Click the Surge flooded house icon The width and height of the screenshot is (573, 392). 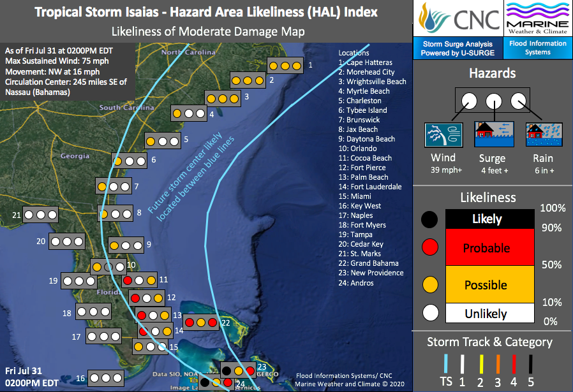494,134
